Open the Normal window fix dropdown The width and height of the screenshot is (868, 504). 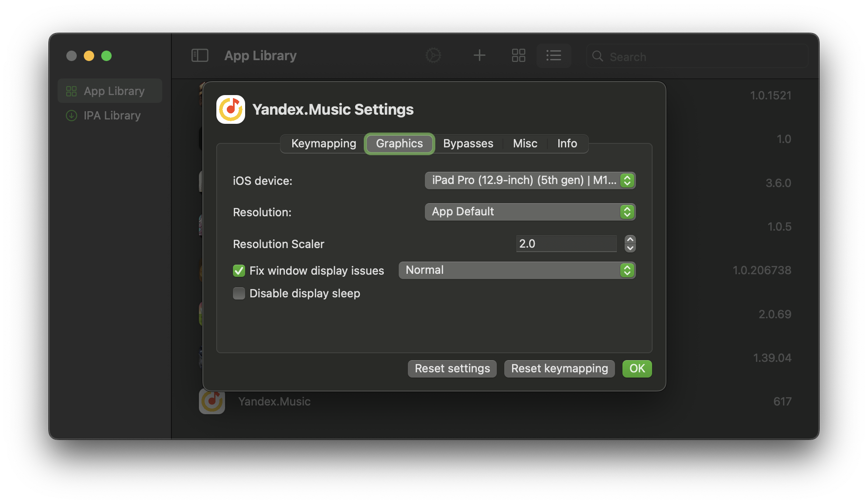(516, 270)
